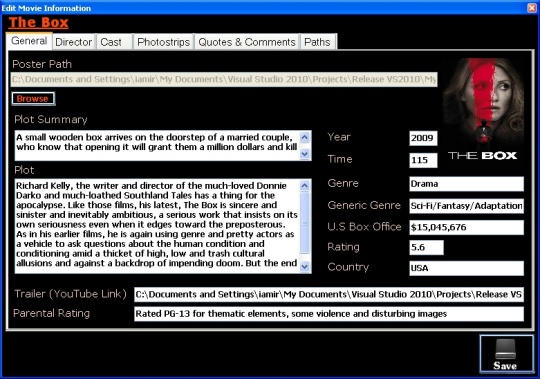Click the Rating field showing 5.6
Screen dimensions: 540x379
point(426,248)
